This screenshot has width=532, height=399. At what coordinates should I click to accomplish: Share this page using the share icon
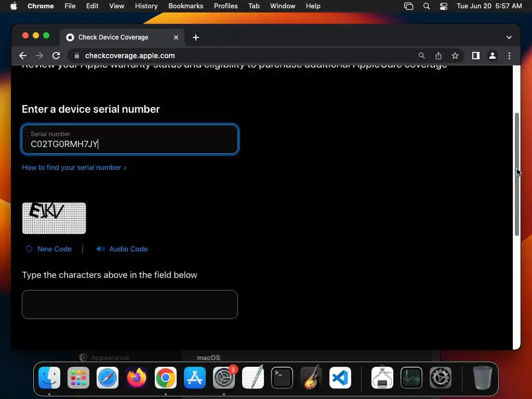438,56
